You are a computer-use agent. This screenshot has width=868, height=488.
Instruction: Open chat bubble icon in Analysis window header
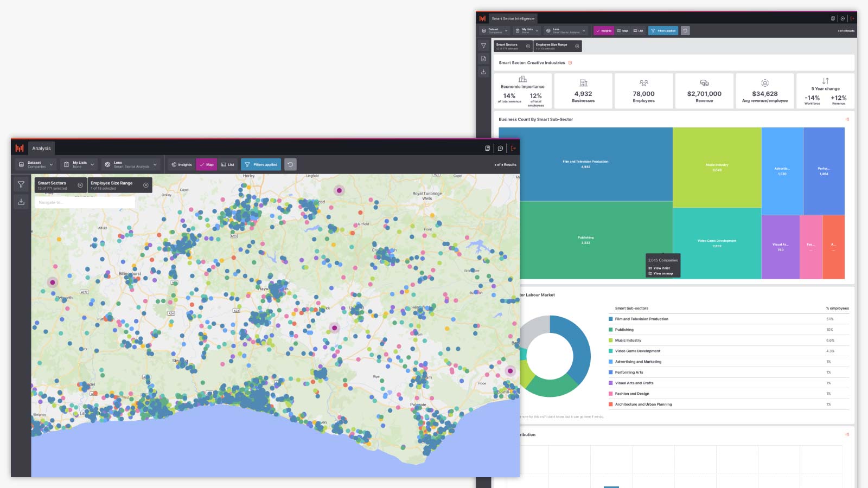[500, 148]
